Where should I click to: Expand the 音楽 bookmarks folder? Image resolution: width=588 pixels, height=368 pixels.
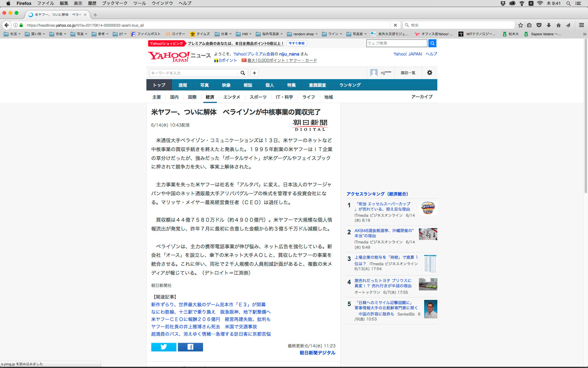point(58,34)
